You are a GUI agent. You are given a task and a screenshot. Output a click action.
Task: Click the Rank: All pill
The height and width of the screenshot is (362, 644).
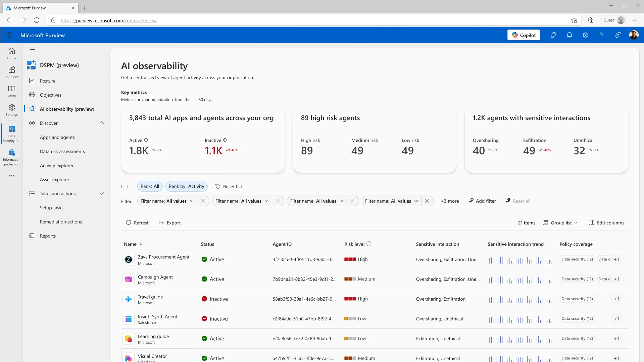point(150,186)
